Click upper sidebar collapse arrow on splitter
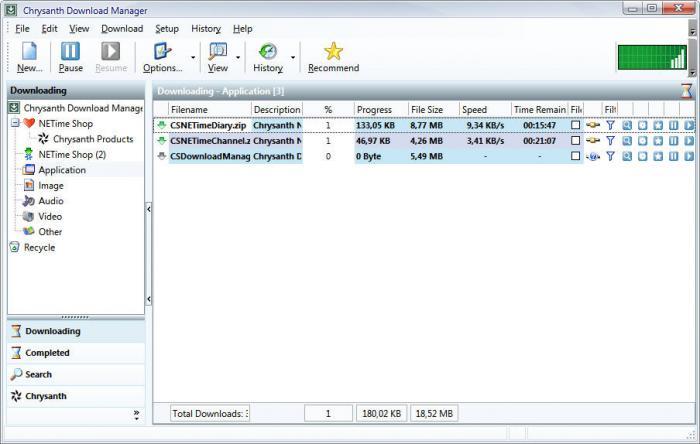 [149, 209]
